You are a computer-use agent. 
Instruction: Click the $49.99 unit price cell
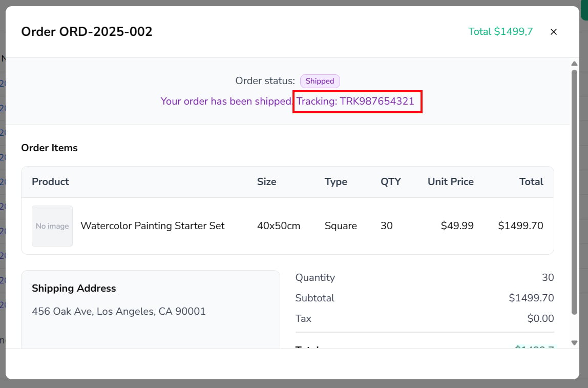[x=457, y=226]
